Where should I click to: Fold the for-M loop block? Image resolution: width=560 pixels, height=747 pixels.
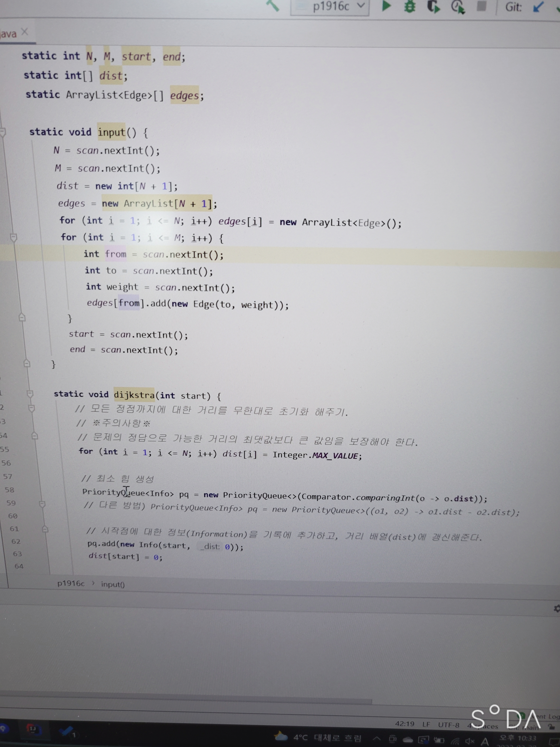click(13, 237)
